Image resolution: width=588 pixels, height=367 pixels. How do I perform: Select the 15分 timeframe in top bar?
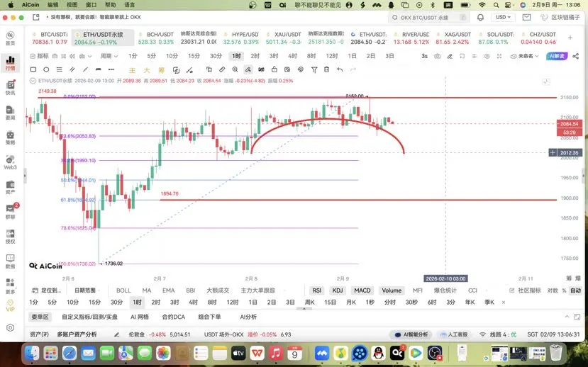coord(194,56)
